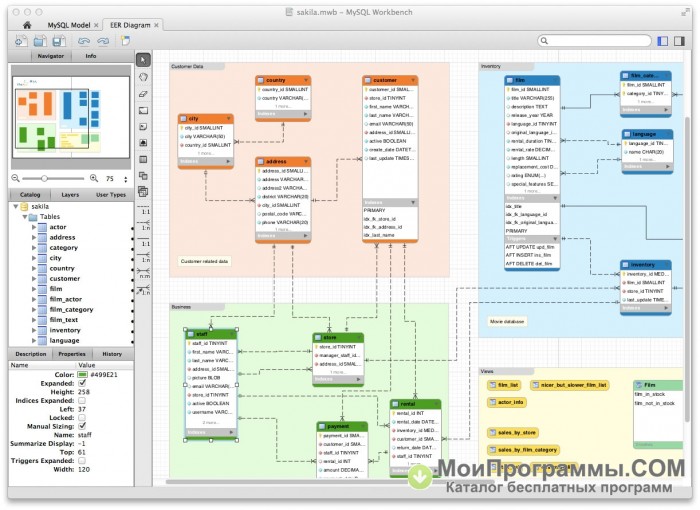The height and width of the screenshot is (510, 700).
Task: Switch to the MySQL Model tab
Action: [68, 25]
